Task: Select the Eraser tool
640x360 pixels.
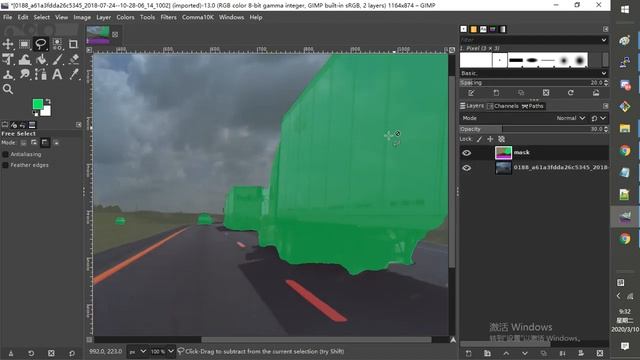Action: pyautogui.click(x=73, y=60)
